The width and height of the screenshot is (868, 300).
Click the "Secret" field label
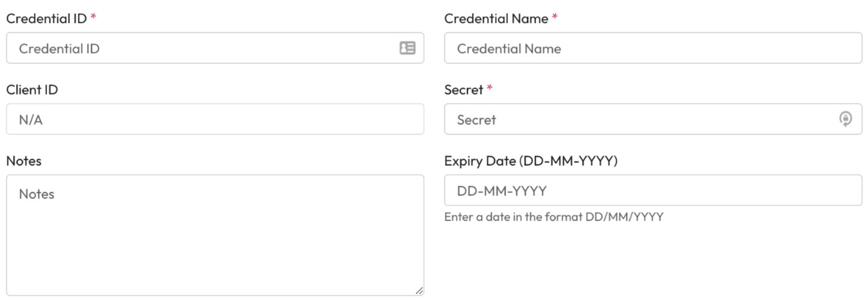pos(463,89)
